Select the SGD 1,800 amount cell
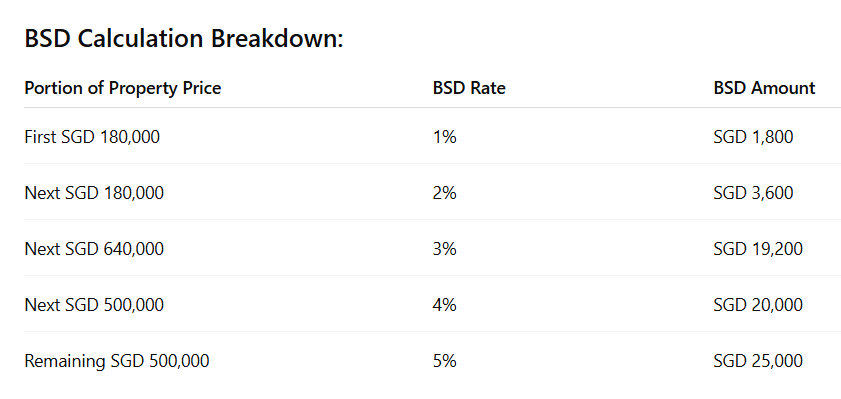This screenshot has width=841, height=399. pos(753,137)
